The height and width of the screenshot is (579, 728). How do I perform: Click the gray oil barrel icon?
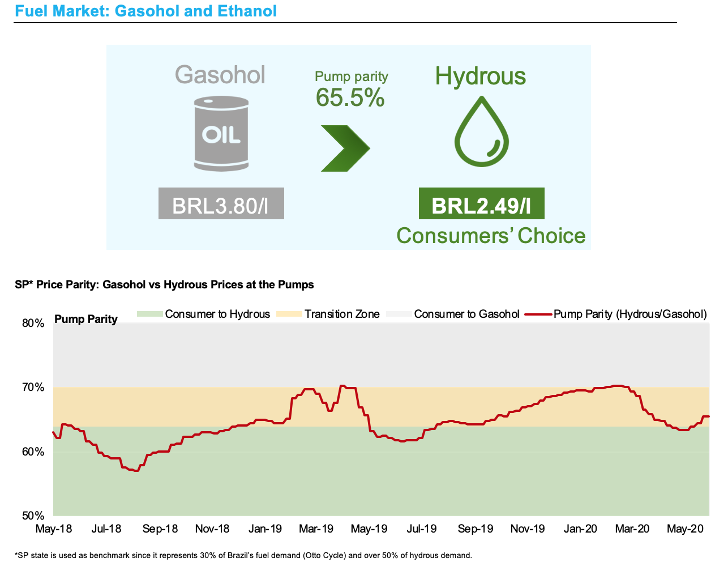(x=221, y=133)
